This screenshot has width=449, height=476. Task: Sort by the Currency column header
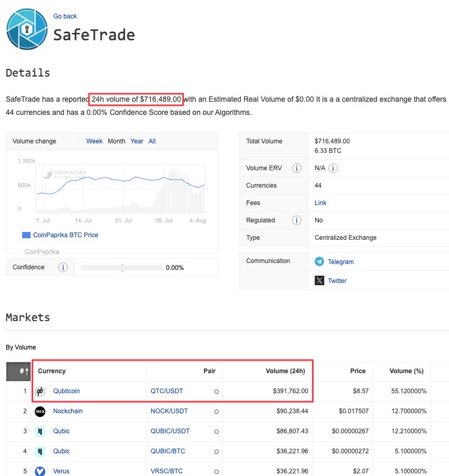tap(52, 371)
